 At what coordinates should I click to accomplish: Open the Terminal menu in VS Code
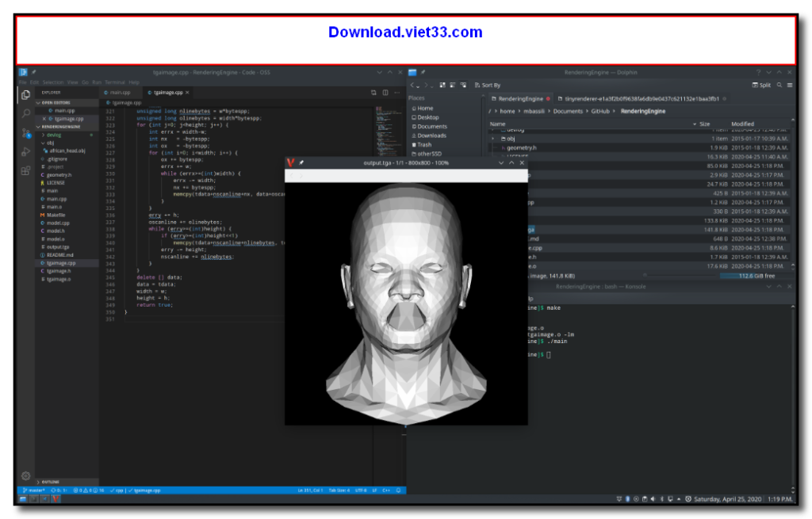113,82
